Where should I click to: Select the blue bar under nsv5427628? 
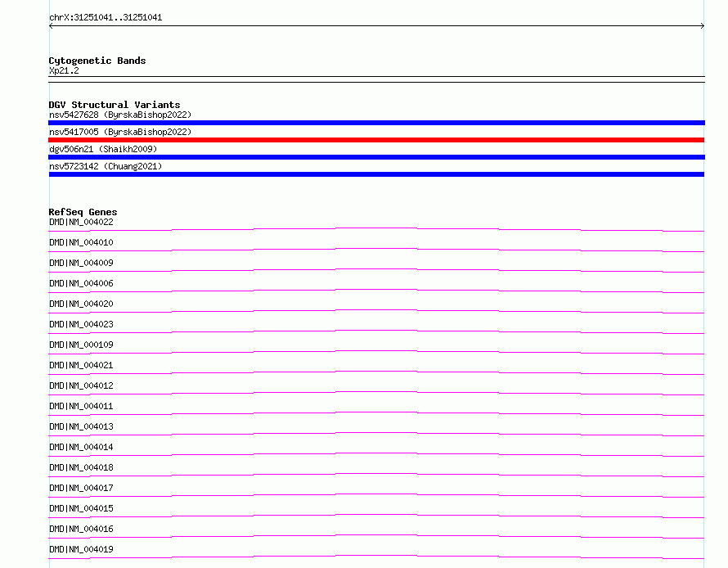[376, 123]
